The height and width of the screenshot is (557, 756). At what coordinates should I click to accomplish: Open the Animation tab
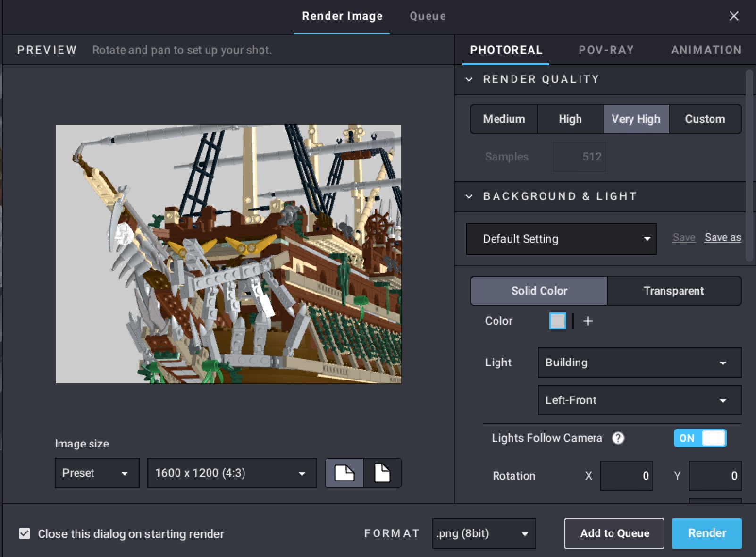click(706, 50)
